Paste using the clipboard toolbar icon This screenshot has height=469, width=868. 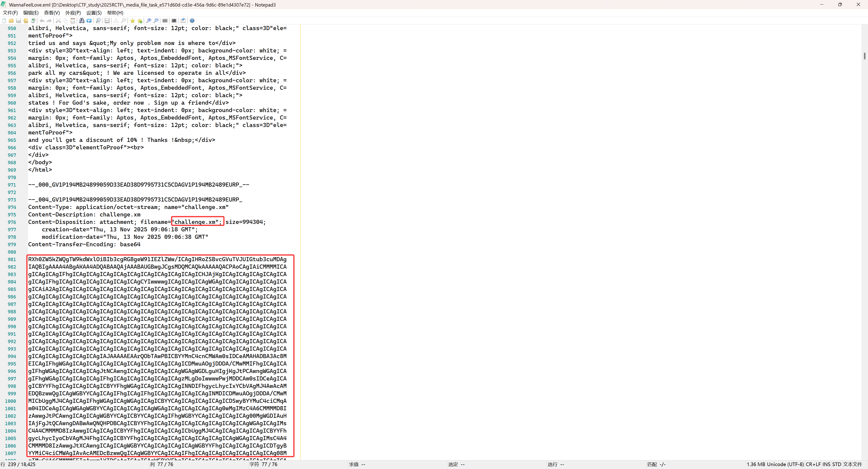coord(73,21)
